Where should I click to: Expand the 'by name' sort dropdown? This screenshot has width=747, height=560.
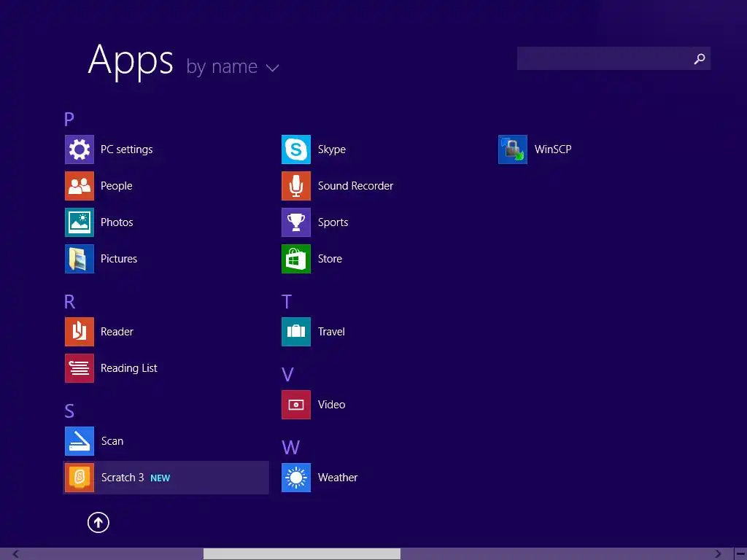click(232, 66)
